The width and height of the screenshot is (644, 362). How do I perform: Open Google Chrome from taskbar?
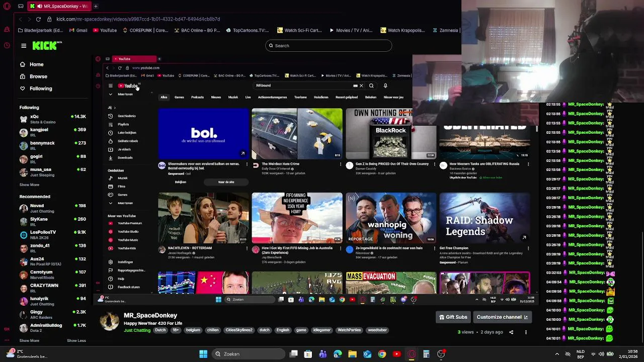(382, 354)
